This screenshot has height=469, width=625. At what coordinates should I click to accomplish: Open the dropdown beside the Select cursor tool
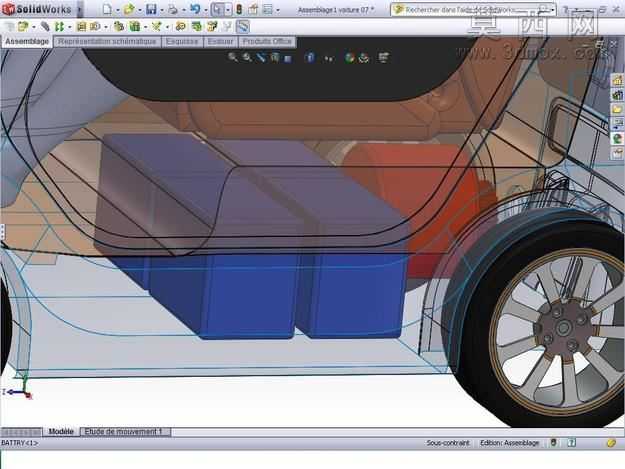[x=228, y=10]
